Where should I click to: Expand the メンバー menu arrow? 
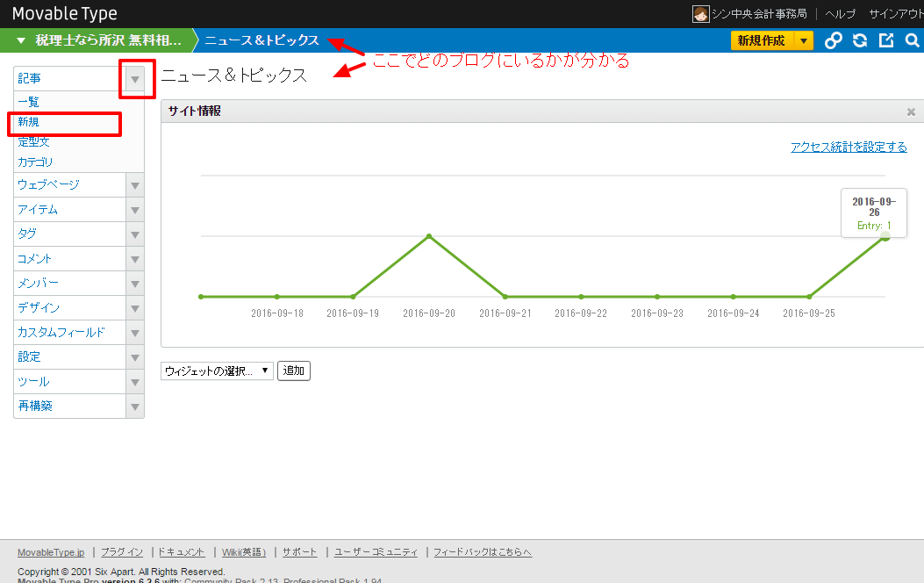click(x=135, y=284)
